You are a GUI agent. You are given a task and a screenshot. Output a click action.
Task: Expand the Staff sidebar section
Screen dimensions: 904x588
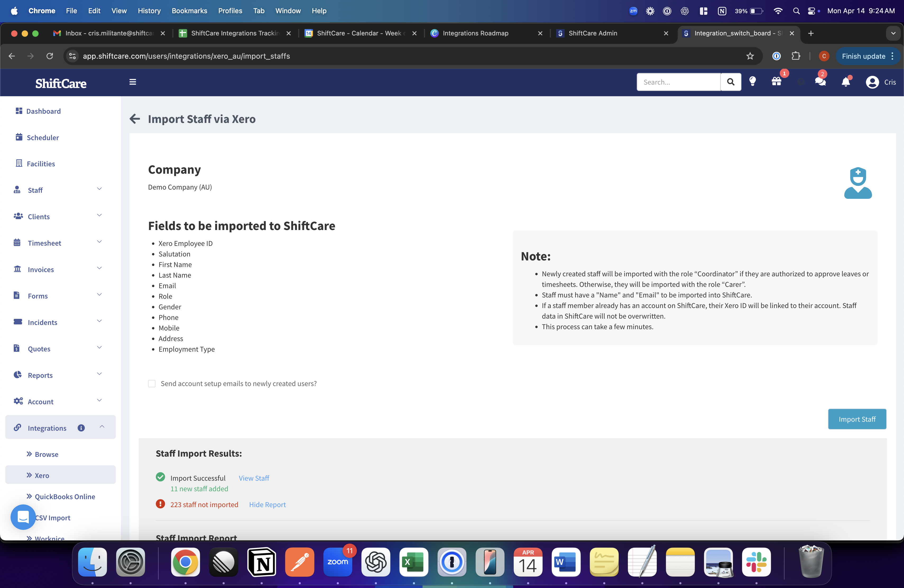pyautogui.click(x=99, y=189)
